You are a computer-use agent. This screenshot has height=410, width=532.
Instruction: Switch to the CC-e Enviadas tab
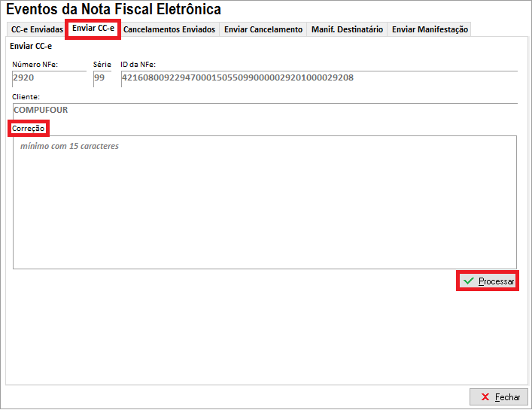click(37, 29)
